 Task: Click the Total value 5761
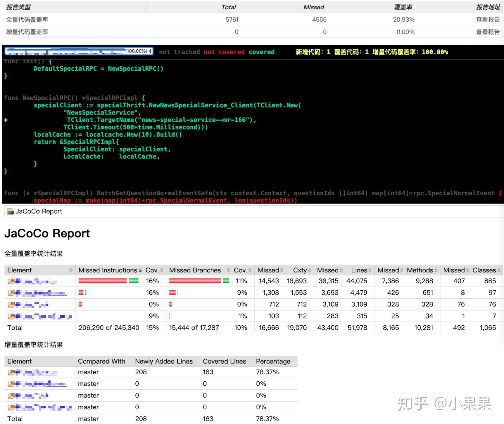coord(232,20)
